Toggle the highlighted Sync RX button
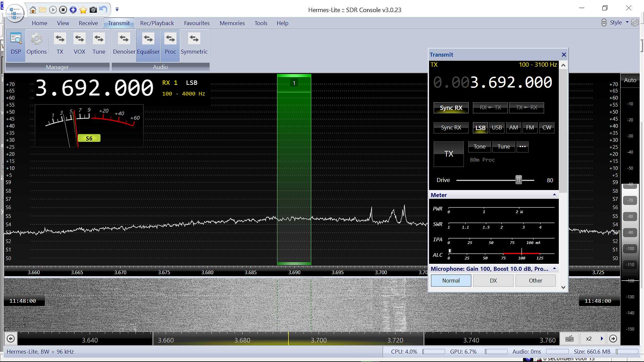This screenshot has width=644, height=362. click(x=451, y=108)
